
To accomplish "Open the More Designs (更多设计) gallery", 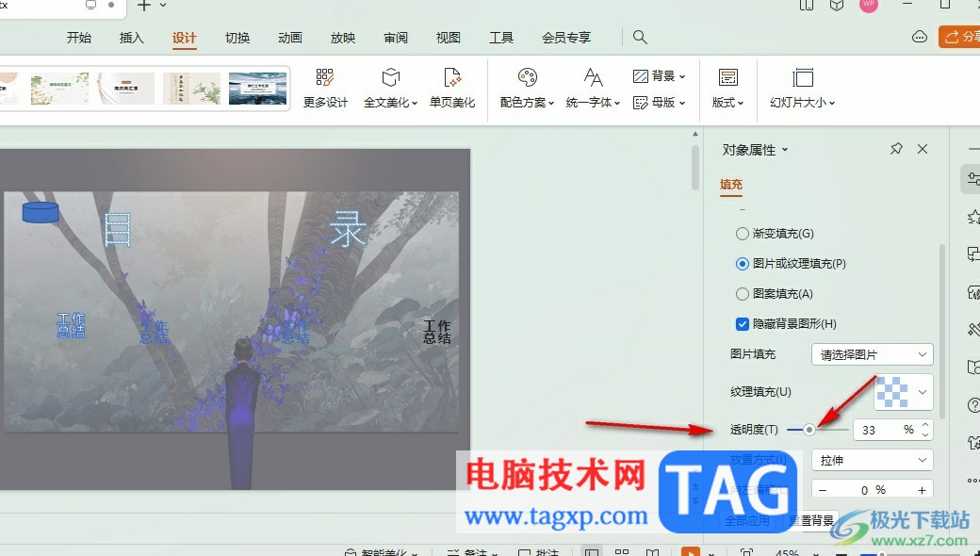I will [x=325, y=88].
